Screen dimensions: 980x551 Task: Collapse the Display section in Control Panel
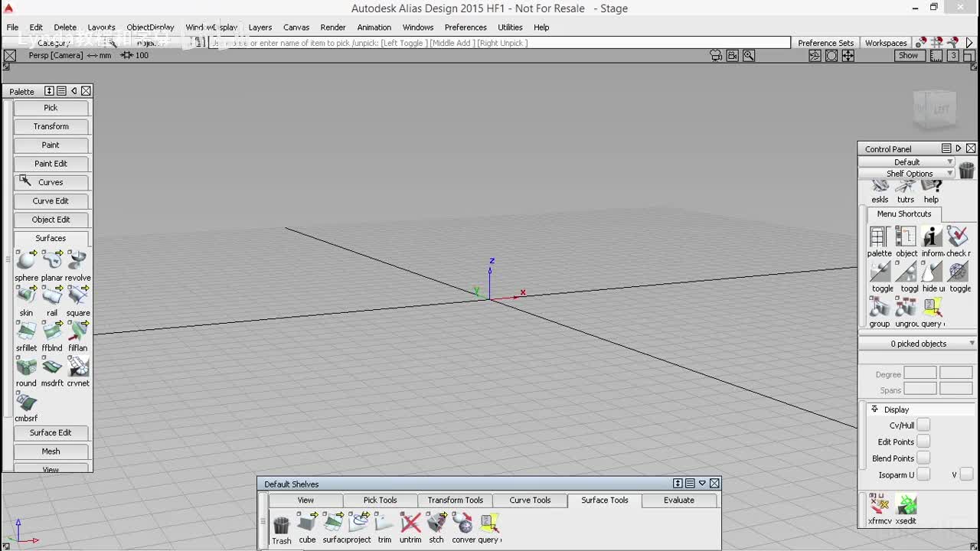(x=874, y=409)
